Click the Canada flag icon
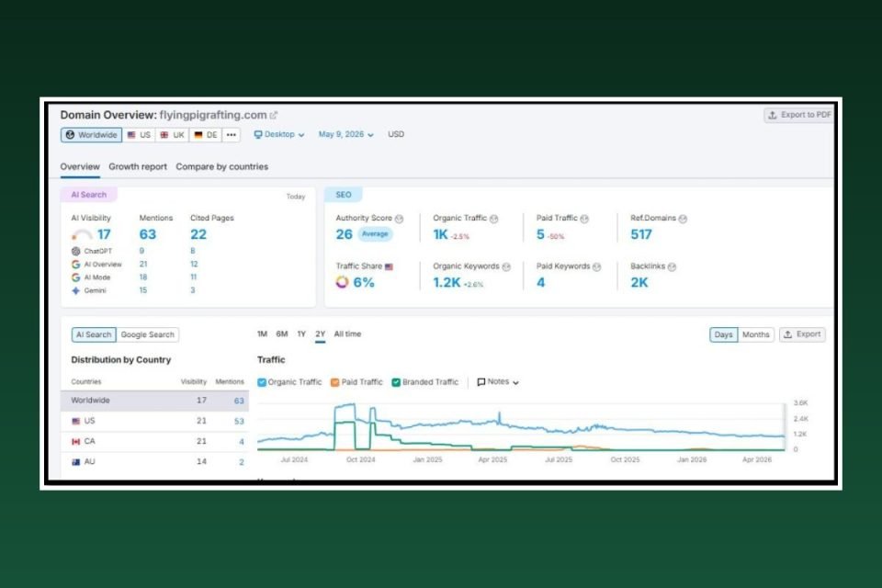This screenshot has width=882, height=588. (x=76, y=442)
